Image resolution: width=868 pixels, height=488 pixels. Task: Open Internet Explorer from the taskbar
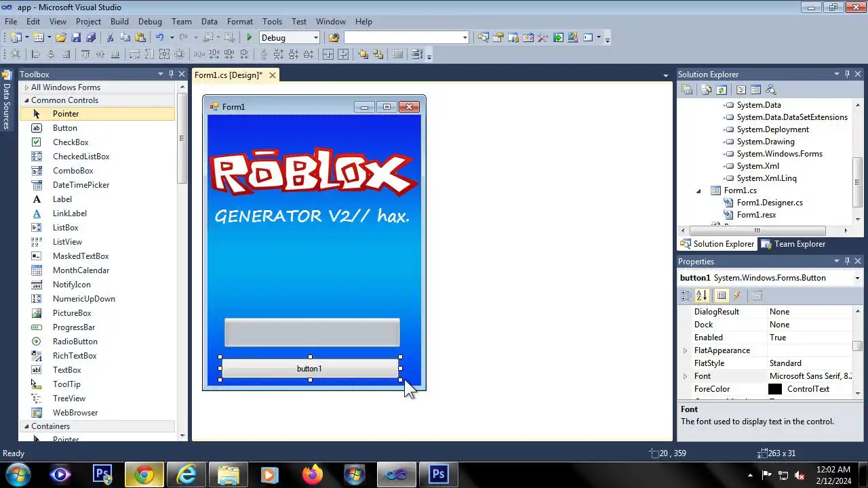tap(186, 475)
